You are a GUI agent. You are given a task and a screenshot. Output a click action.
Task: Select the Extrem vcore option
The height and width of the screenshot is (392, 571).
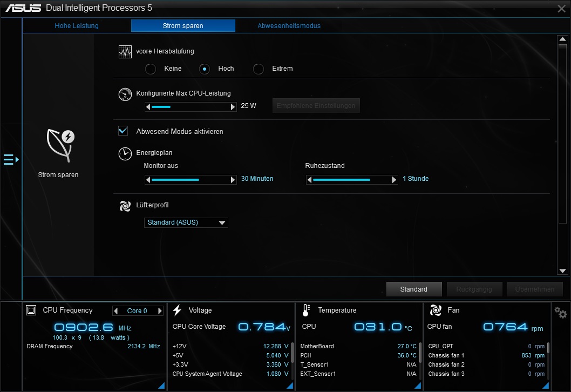click(258, 69)
